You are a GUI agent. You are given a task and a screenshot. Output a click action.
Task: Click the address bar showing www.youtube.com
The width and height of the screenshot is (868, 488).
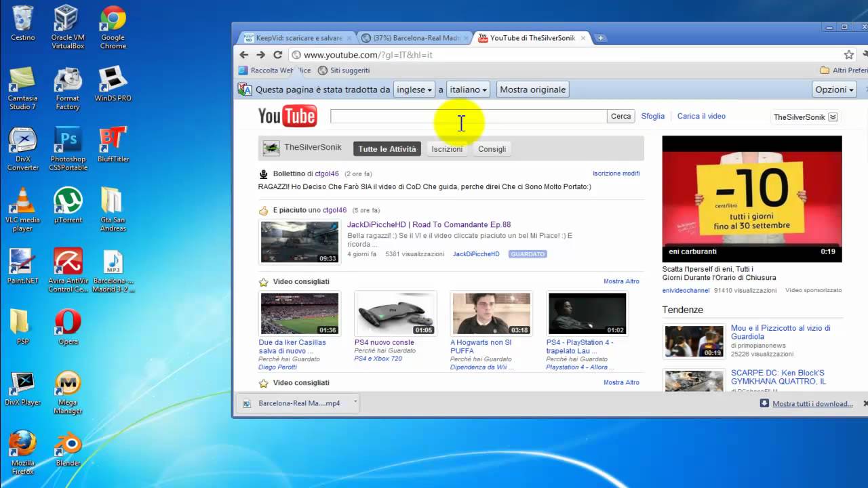pyautogui.click(x=565, y=55)
